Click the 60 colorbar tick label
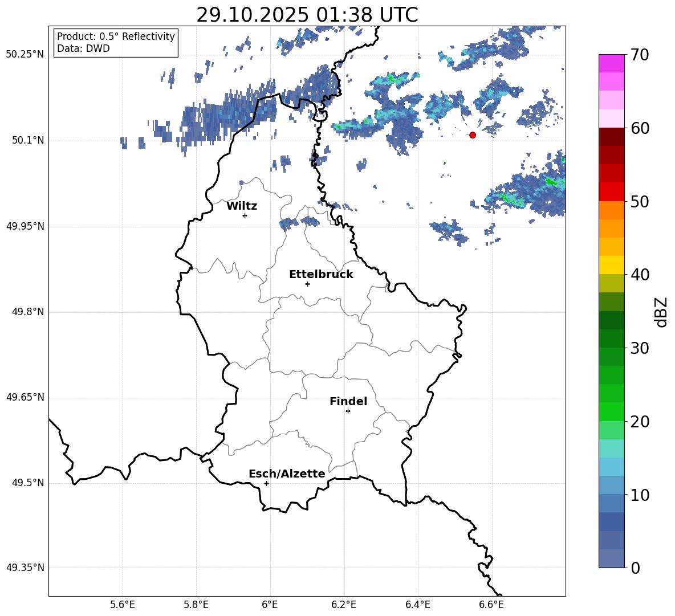Image resolution: width=675 pixels, height=616 pixels. tap(640, 128)
